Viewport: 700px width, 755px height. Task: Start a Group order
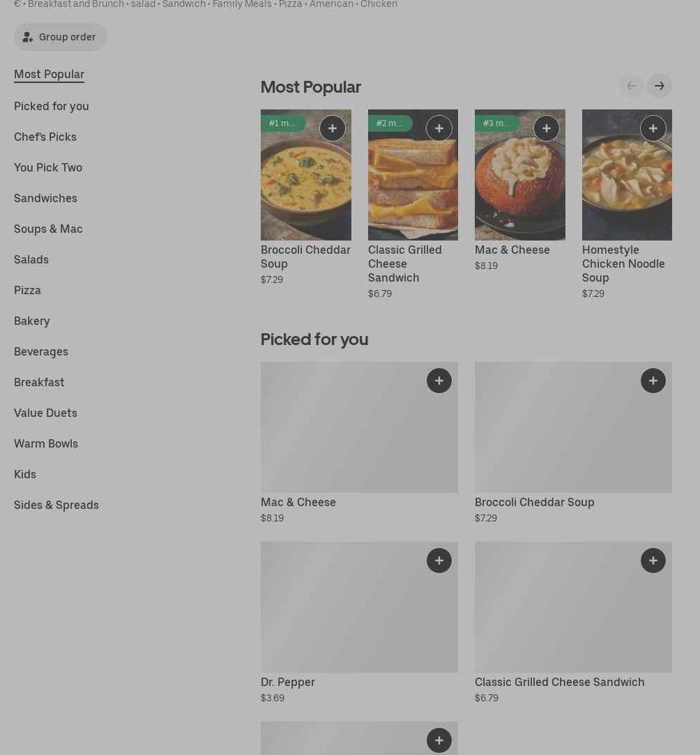(x=61, y=37)
